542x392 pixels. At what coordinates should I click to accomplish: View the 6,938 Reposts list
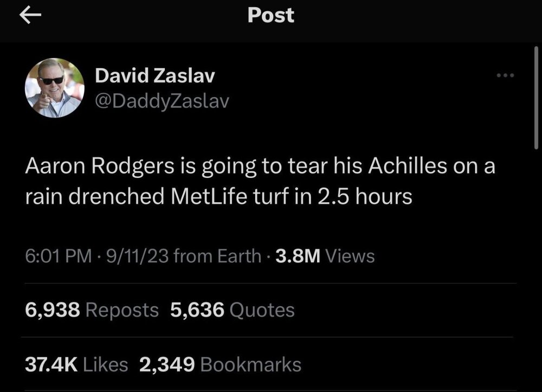coord(92,309)
